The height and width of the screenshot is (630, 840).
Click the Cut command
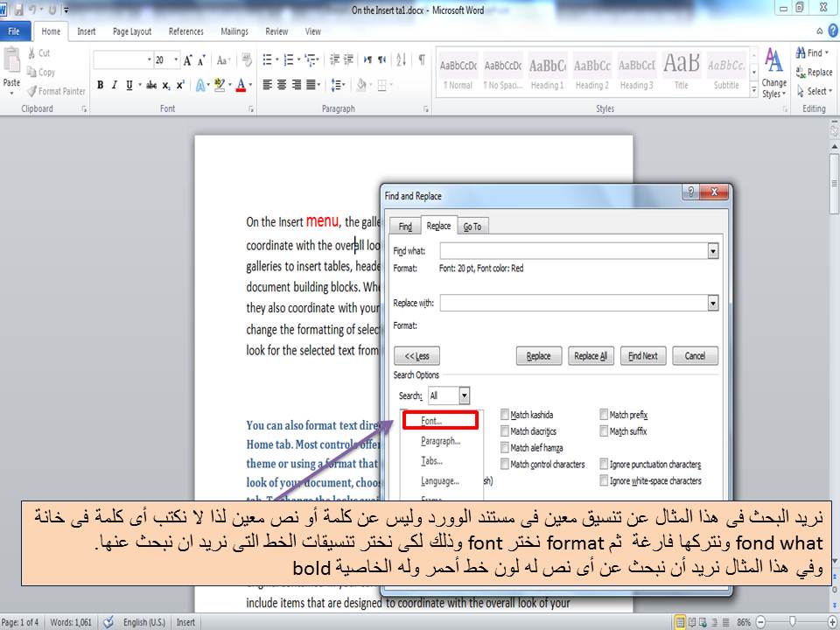tap(38, 53)
